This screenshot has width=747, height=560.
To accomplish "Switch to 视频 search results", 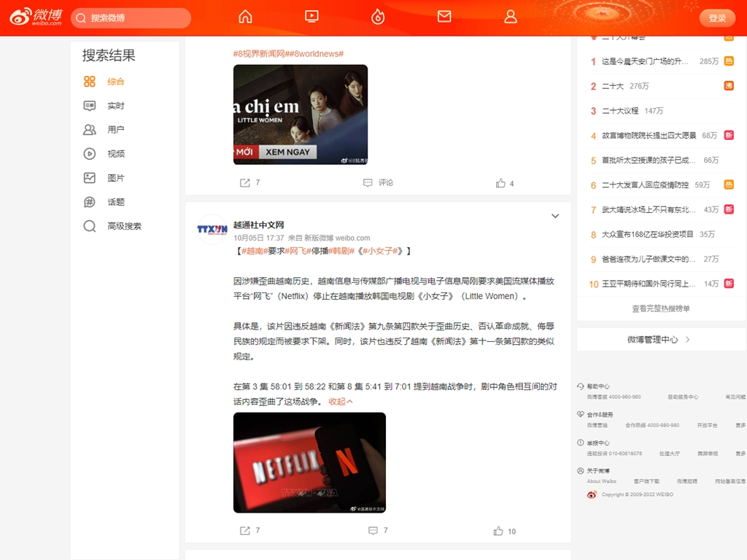I will 115,154.
